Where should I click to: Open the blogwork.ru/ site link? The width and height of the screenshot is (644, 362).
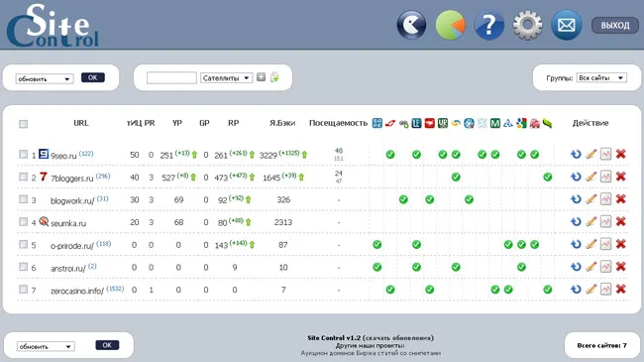pos(72,200)
